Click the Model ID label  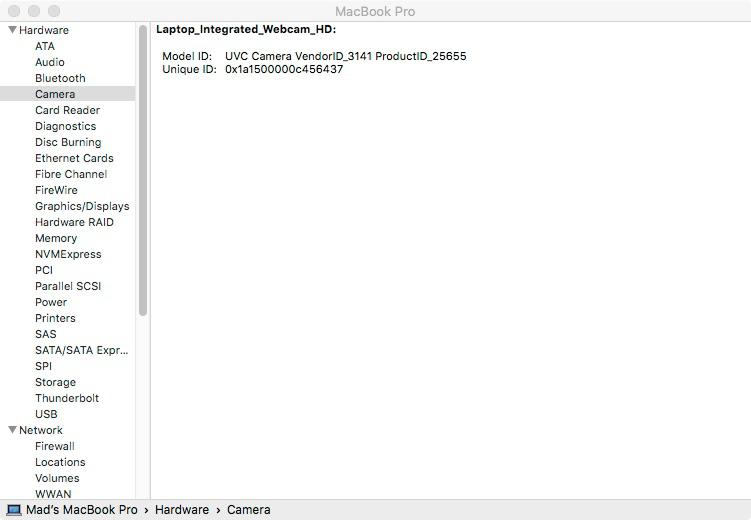coord(187,56)
